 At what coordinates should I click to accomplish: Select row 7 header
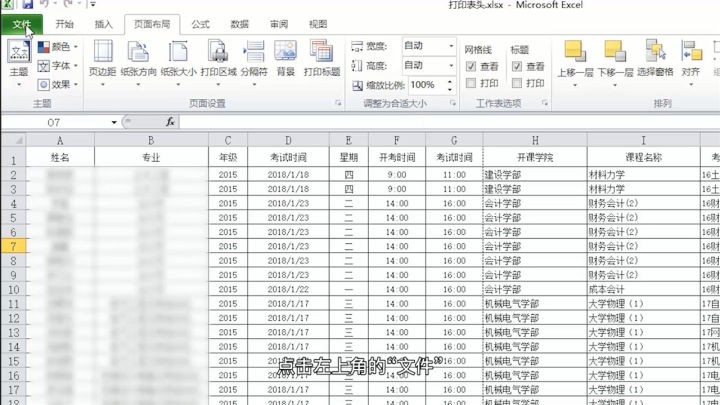click(13, 246)
